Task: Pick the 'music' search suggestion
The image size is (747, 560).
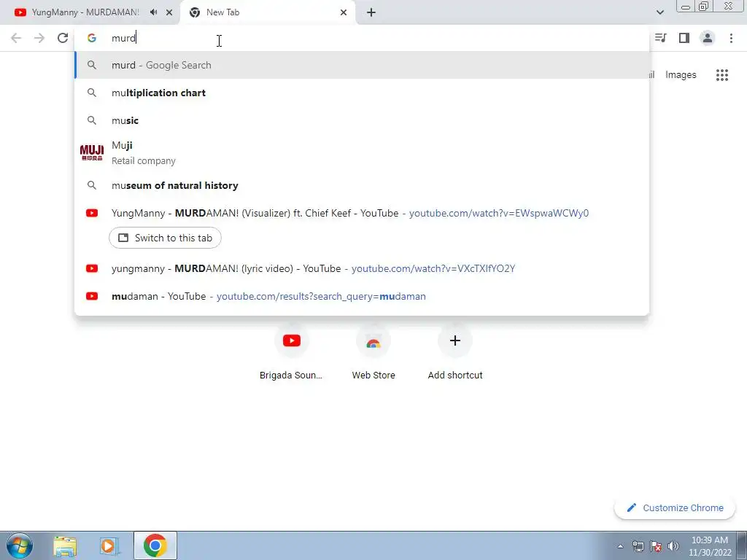Action: tap(362, 120)
